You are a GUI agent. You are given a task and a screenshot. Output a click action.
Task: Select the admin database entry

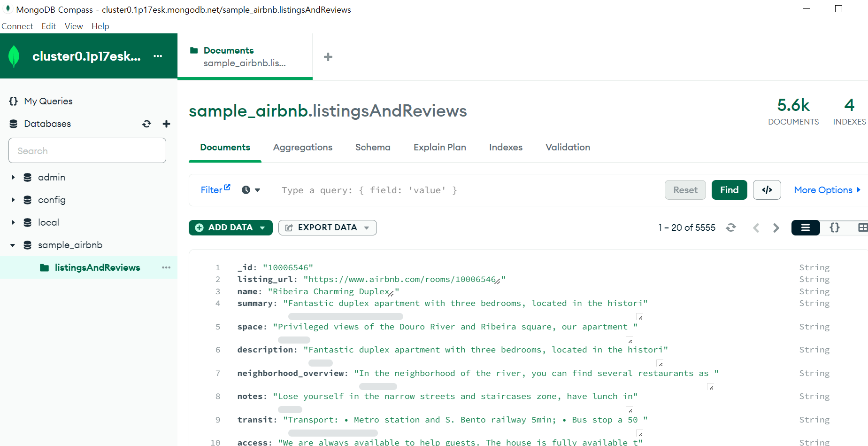point(52,177)
